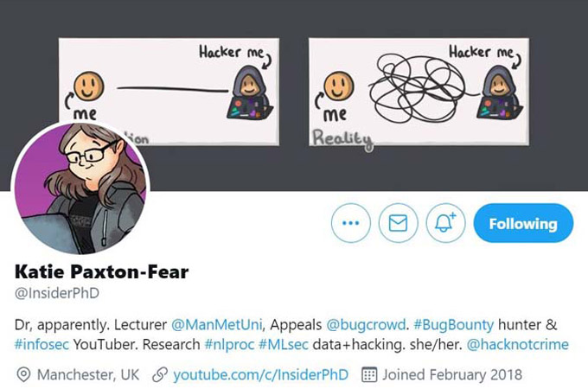Image resolution: width=588 pixels, height=389 pixels.
Task: Open the @hacknotcrime mention link
Action: [517, 344]
